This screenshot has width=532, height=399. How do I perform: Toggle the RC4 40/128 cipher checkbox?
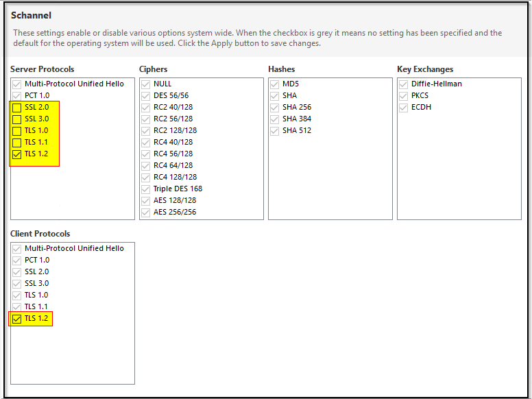point(145,143)
